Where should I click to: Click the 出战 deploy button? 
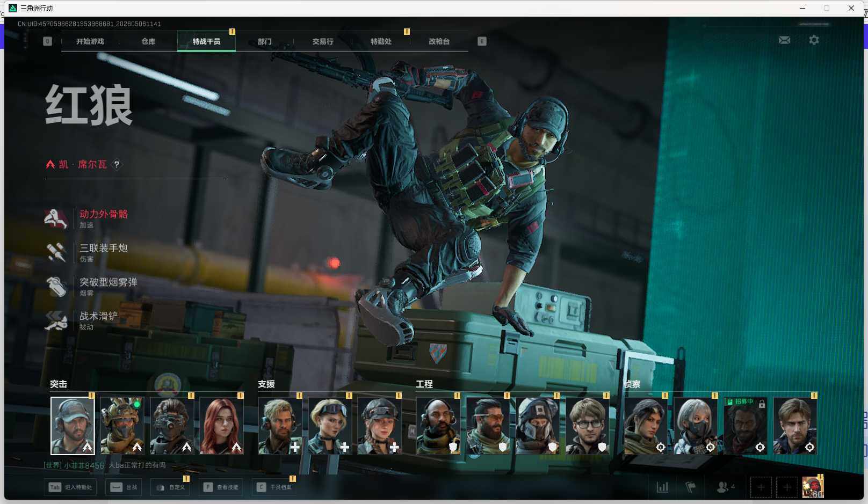(124, 487)
